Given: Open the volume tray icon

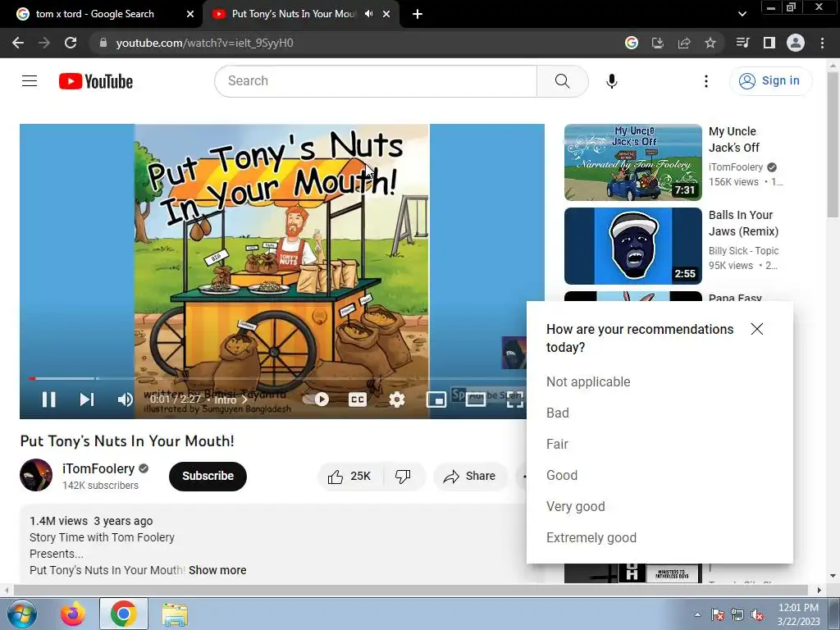Looking at the screenshot, I should 757,614.
